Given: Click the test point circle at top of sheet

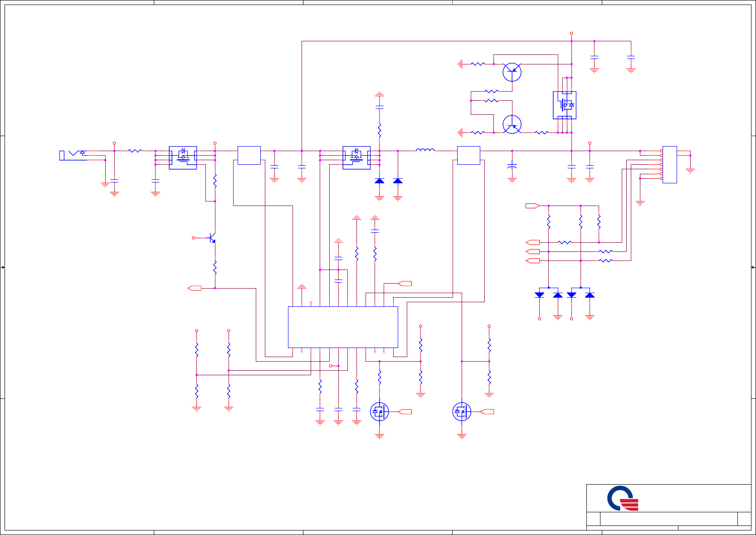Looking at the screenshot, I should (571, 34).
